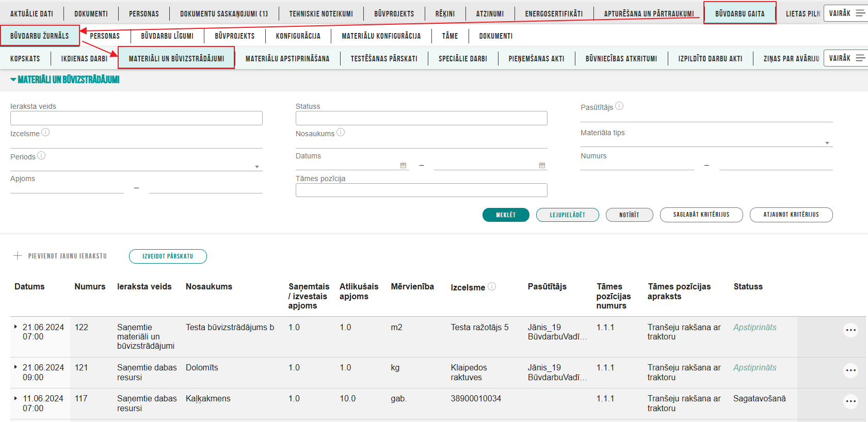This screenshot has width=868, height=422.
Task: Open Periods dropdown
Action: pyautogui.click(x=257, y=167)
